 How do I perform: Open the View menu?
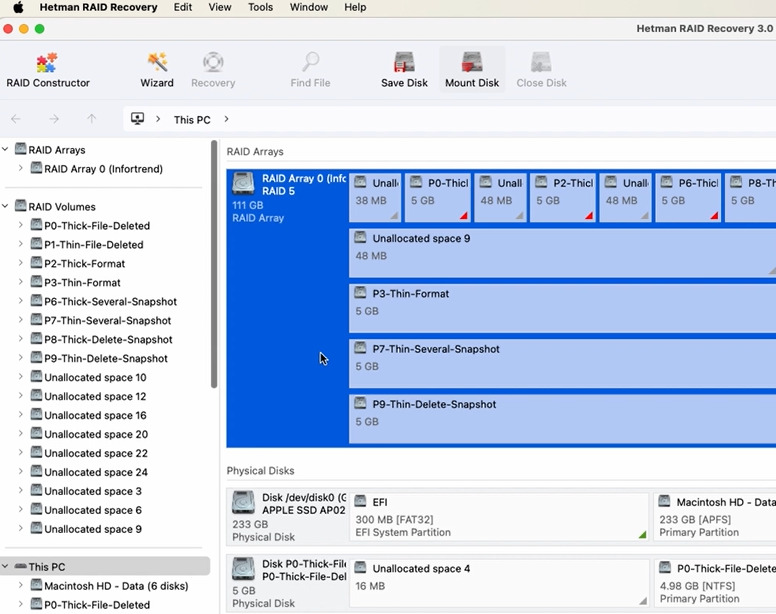pyautogui.click(x=220, y=7)
